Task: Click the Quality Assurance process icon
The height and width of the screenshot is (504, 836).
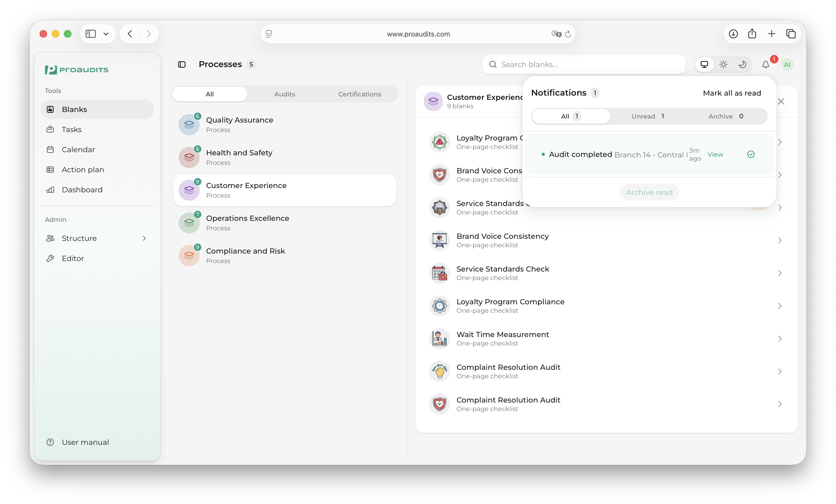Action: coord(189,125)
